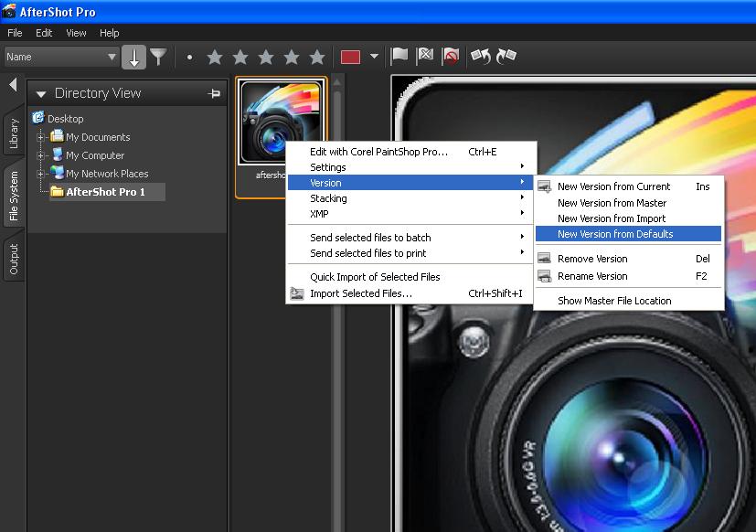Open the File menu
The image size is (756, 532).
pos(15,33)
